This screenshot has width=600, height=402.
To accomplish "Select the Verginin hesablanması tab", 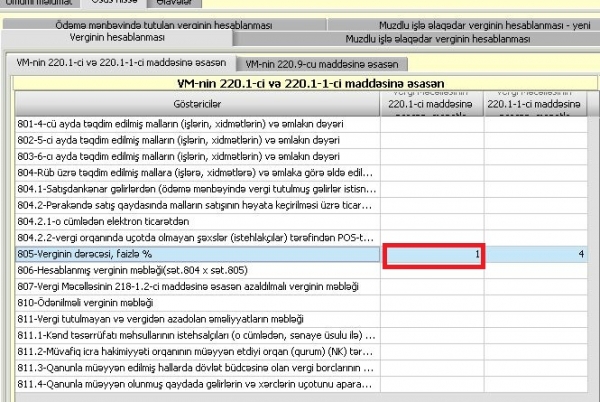I will (117, 38).
